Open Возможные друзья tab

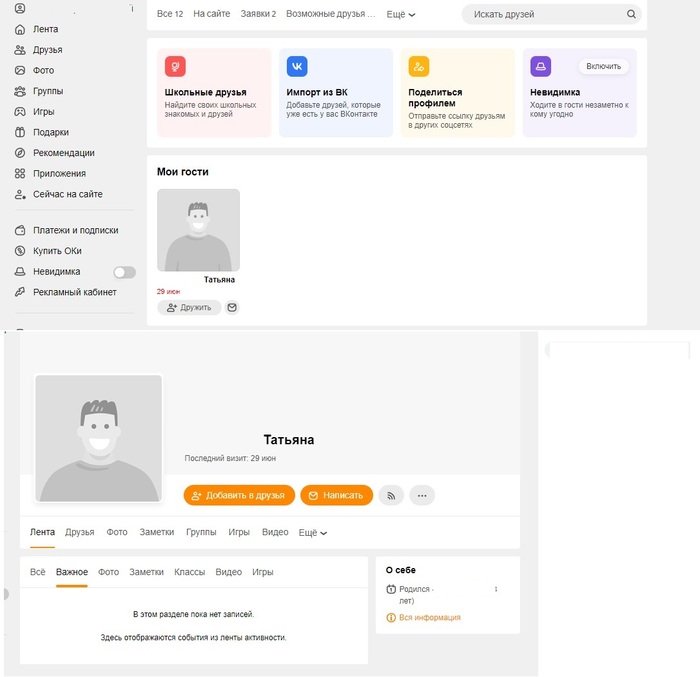331,14
